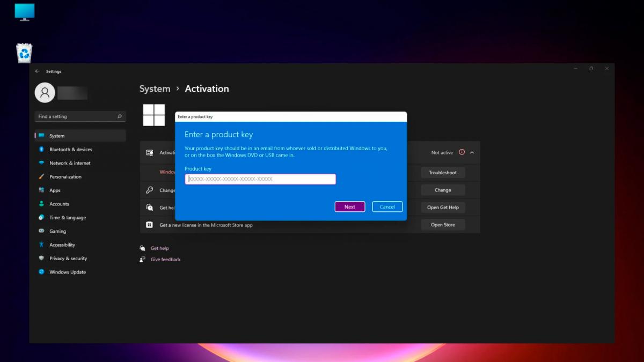Click the Get help link icon
644x362 pixels.
click(x=142, y=248)
